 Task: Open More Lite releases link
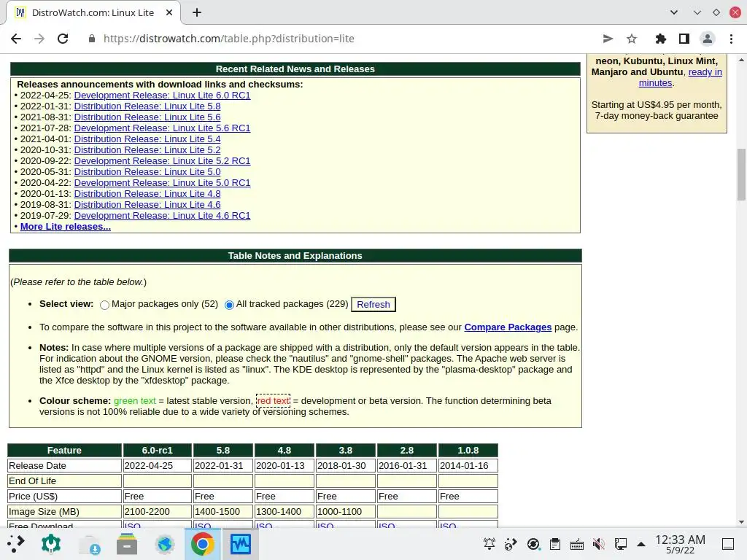coord(65,227)
